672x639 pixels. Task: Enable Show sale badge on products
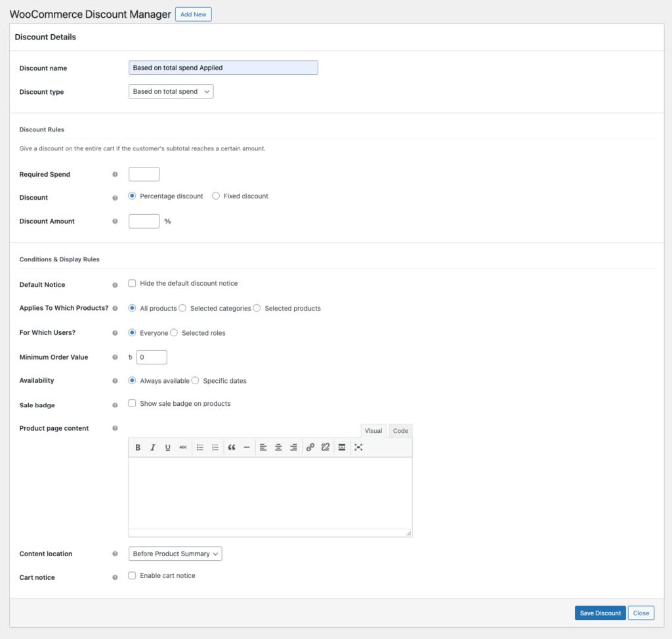[132, 403]
